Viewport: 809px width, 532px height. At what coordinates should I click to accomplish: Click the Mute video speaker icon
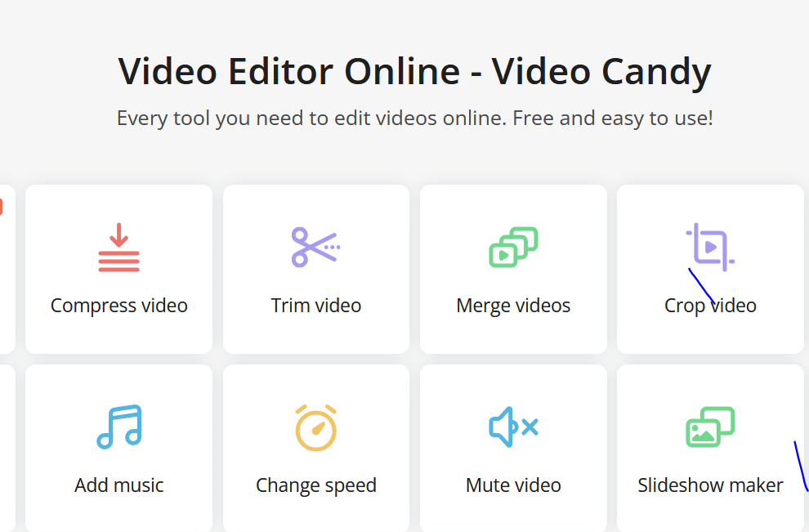pos(513,427)
